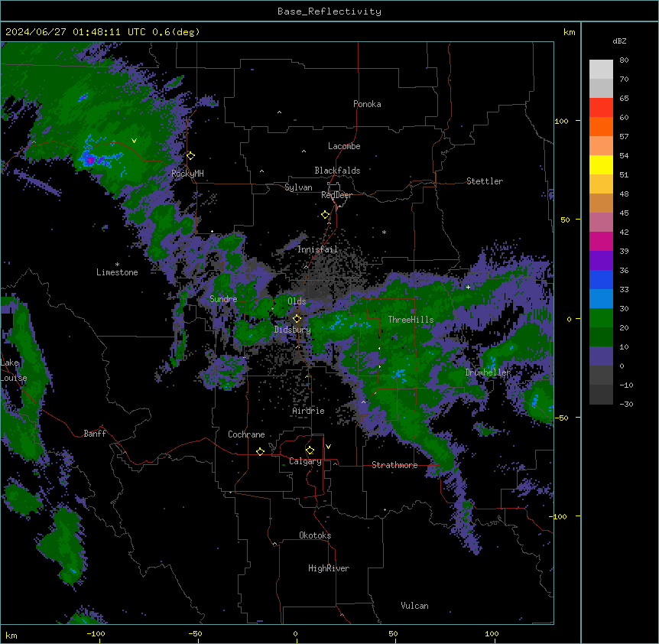Click the Ponoka city label
Screen dimensions: 659x644
367,104
